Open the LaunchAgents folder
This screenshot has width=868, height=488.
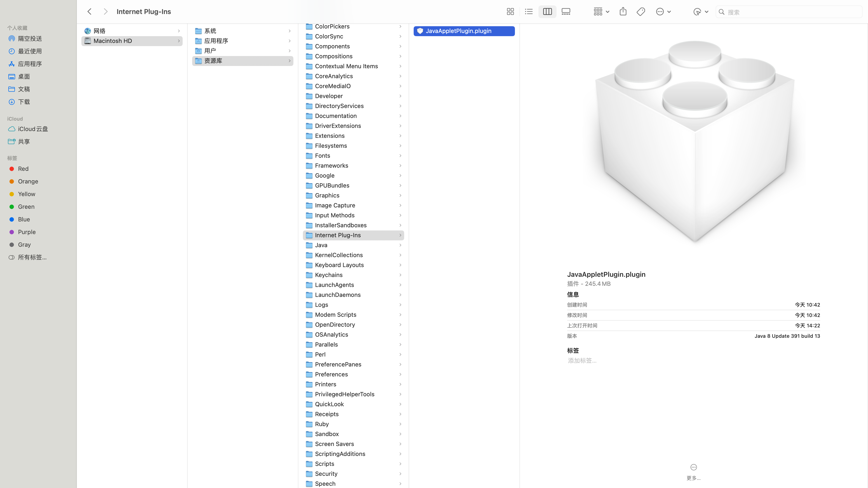[x=354, y=285]
